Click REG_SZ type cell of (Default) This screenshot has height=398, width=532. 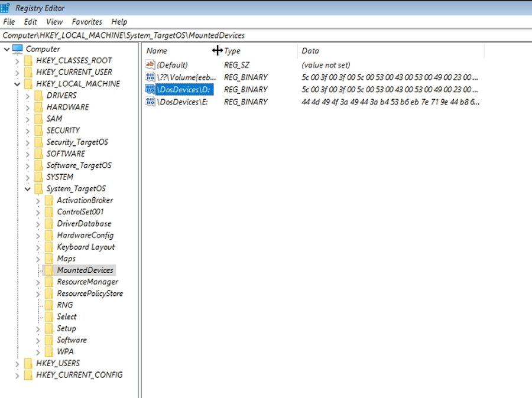click(x=236, y=65)
